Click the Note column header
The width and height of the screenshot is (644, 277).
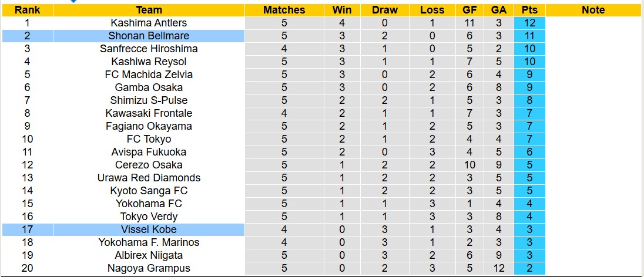tap(593, 10)
